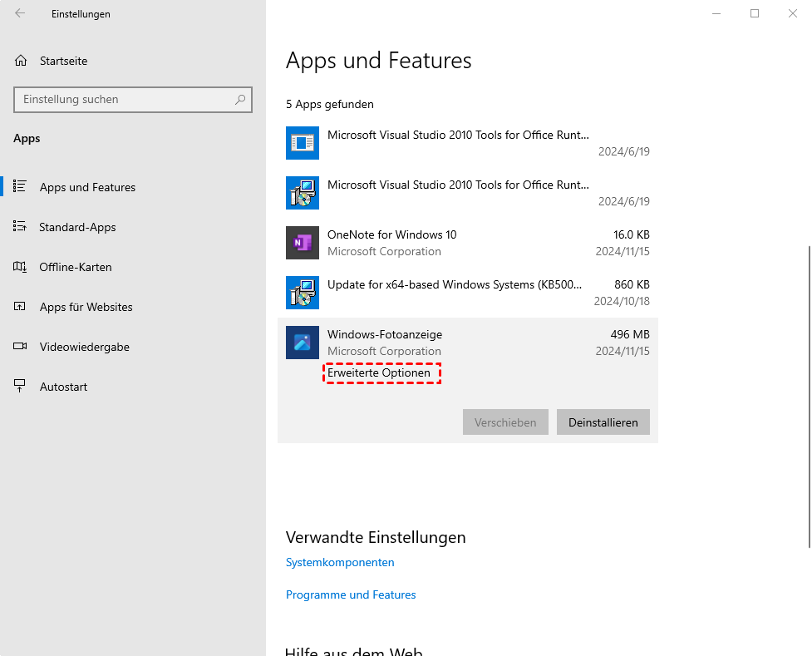
Task: Click the Autostart sidebar icon
Action: point(21,387)
